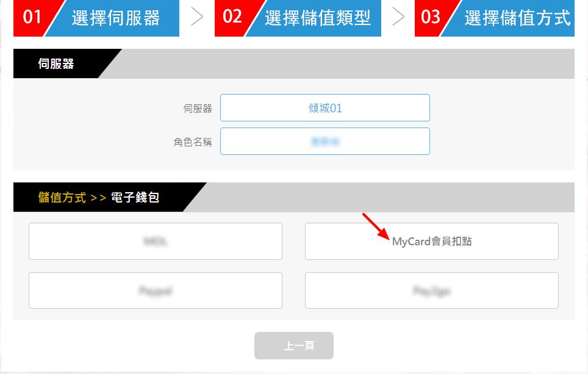The height and width of the screenshot is (374, 588).
Task: Go back with the 上一頁 button
Action: click(x=294, y=345)
